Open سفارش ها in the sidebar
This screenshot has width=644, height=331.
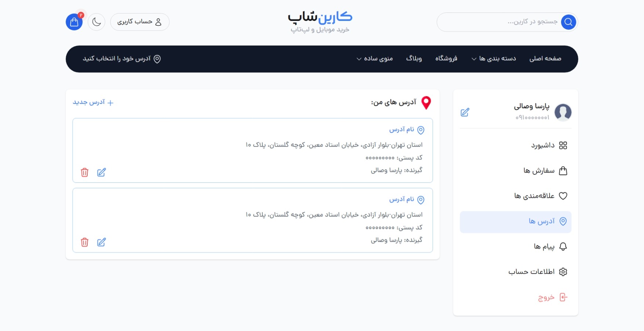click(516, 171)
